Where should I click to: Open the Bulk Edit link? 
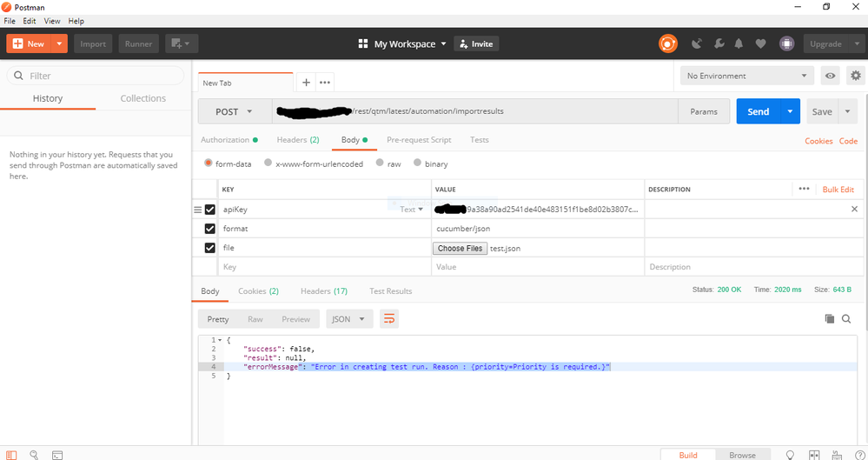(x=838, y=189)
